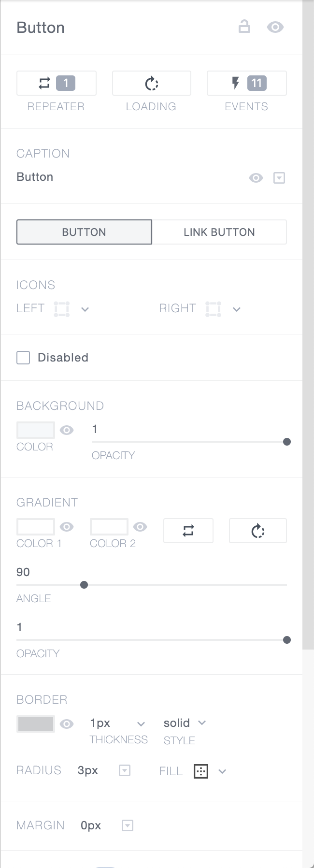Open the caption options box button
The image size is (314, 868).
pos(279,178)
